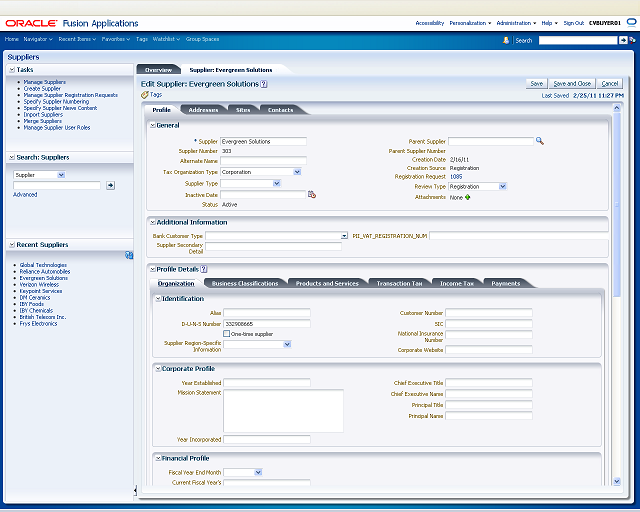Image resolution: width=640 pixels, height=512 pixels.
Task: Open the Income Tax tab
Action: pyautogui.click(x=457, y=283)
